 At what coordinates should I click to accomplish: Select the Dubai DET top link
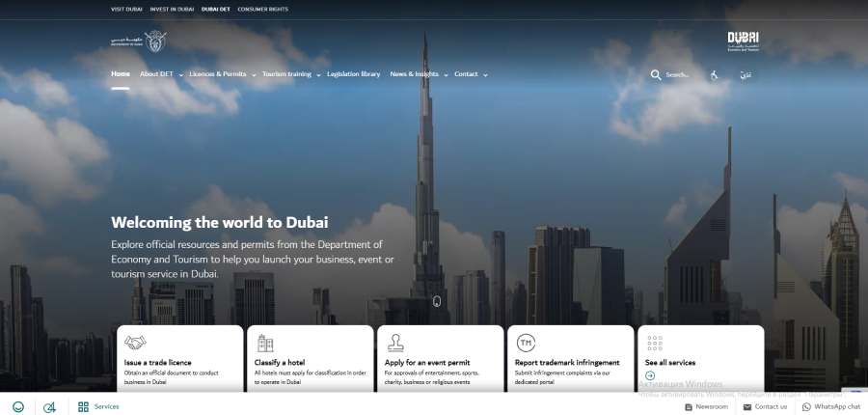216,10
